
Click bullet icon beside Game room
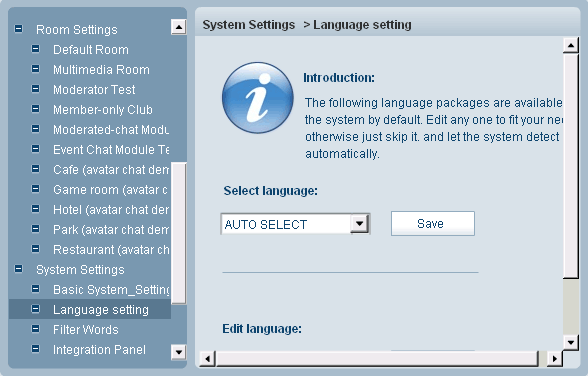[x=35, y=189]
